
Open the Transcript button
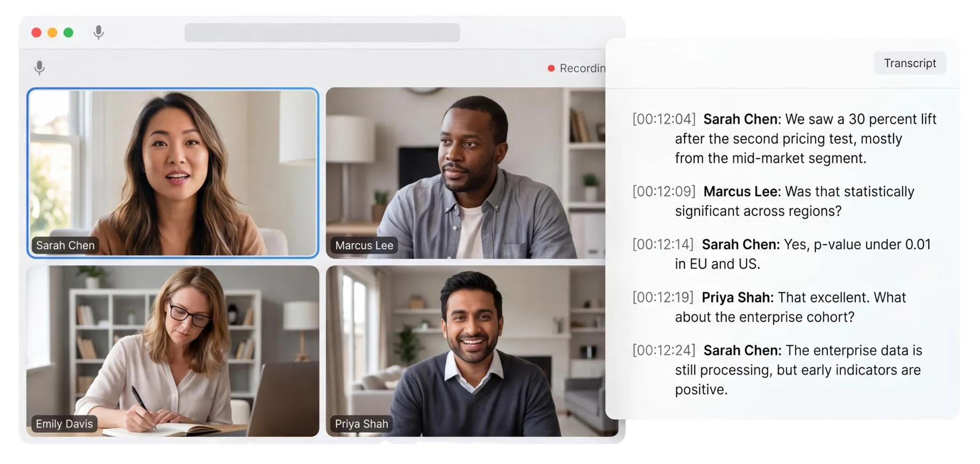pyautogui.click(x=910, y=63)
